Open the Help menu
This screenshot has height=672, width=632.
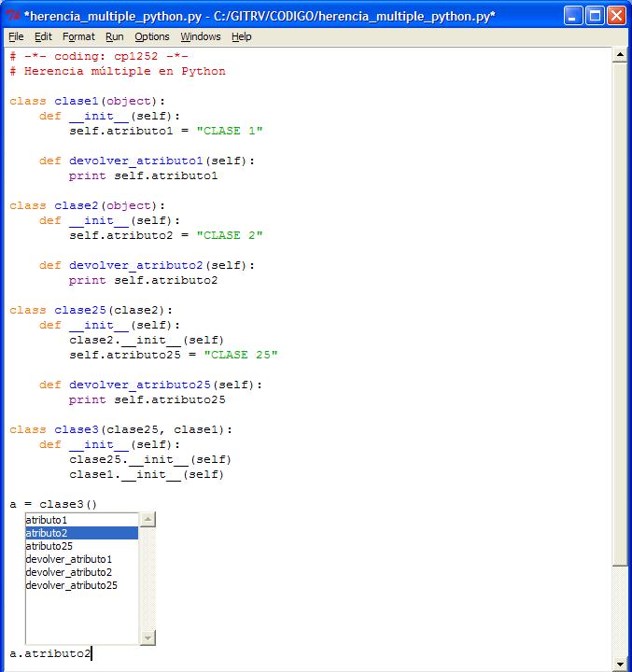click(x=242, y=36)
